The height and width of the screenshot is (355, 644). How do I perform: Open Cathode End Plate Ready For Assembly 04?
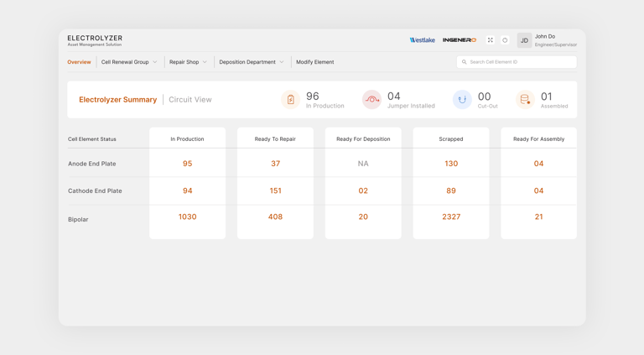[x=539, y=191]
